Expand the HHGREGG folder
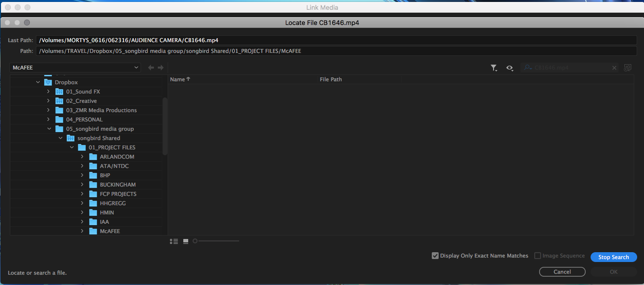This screenshot has width=644, height=285. 82,203
